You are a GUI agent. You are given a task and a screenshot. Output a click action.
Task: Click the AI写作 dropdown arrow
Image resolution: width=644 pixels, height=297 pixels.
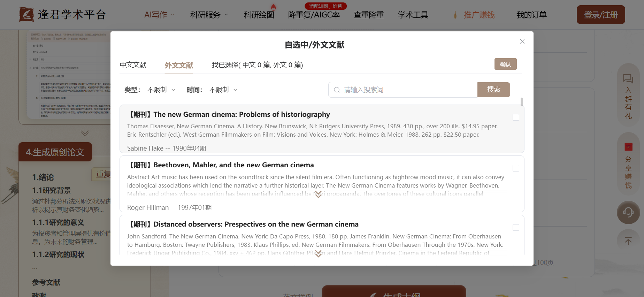tap(172, 15)
